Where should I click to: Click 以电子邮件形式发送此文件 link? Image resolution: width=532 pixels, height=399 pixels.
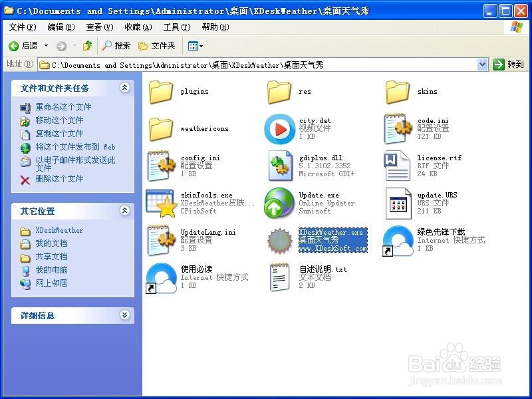pos(75,164)
